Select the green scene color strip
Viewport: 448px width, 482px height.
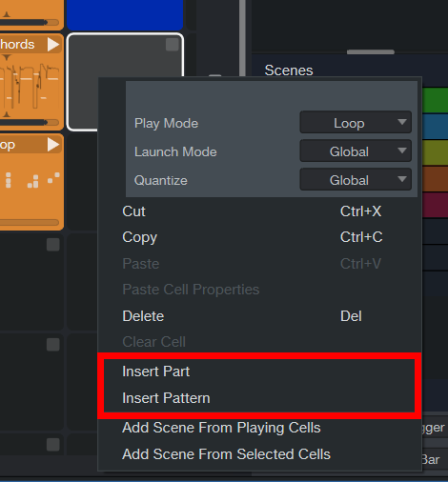pyautogui.click(x=436, y=100)
